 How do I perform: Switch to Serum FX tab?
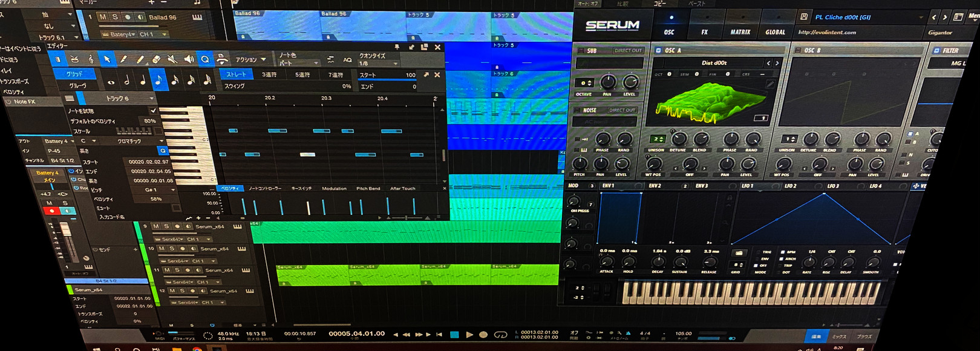[x=704, y=32]
